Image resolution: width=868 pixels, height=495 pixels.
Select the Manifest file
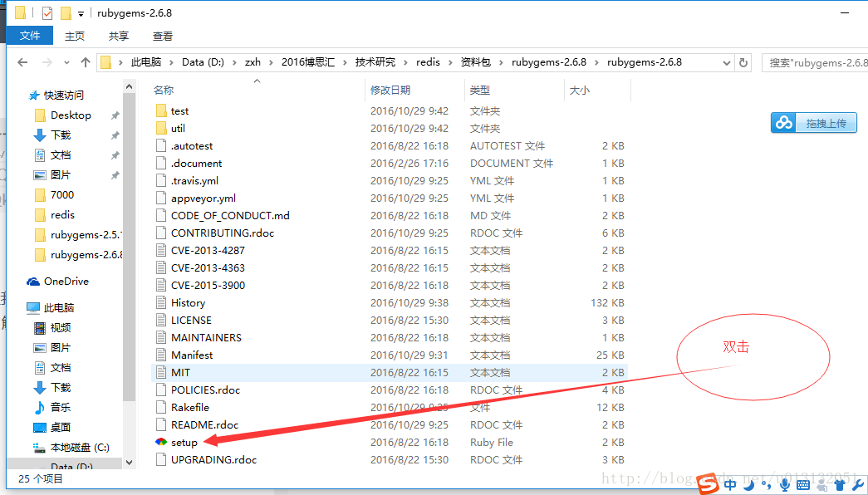(x=192, y=355)
